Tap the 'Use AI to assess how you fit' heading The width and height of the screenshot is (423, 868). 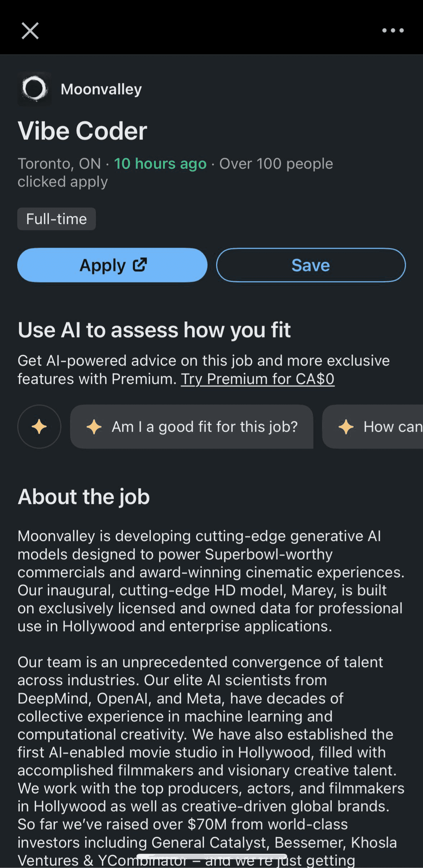click(154, 330)
